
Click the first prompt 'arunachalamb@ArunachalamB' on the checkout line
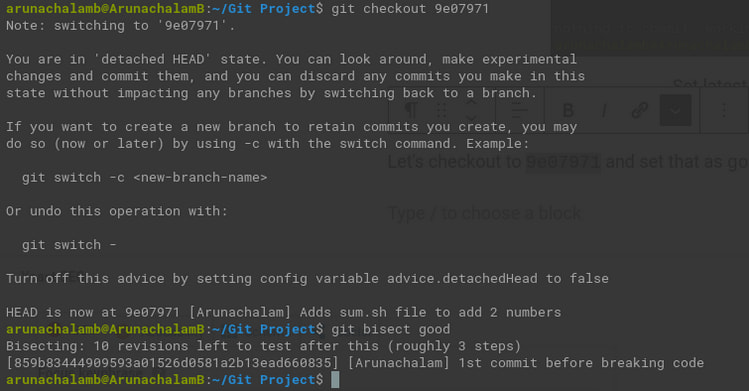point(105,9)
